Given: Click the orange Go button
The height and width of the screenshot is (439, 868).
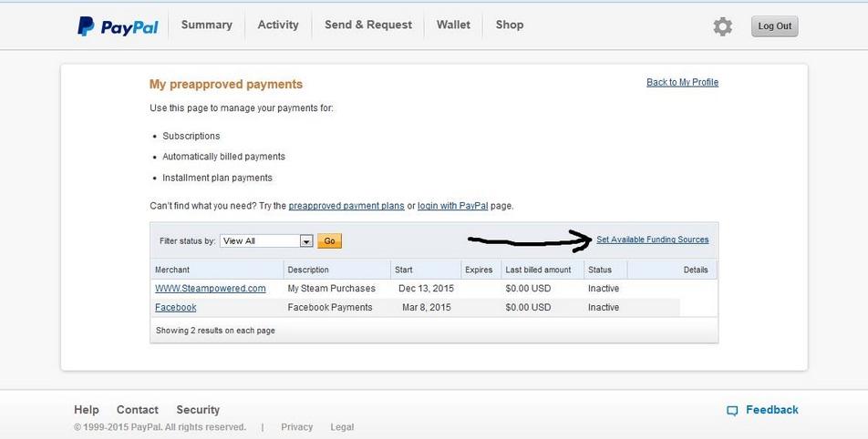Looking at the screenshot, I should coord(329,241).
